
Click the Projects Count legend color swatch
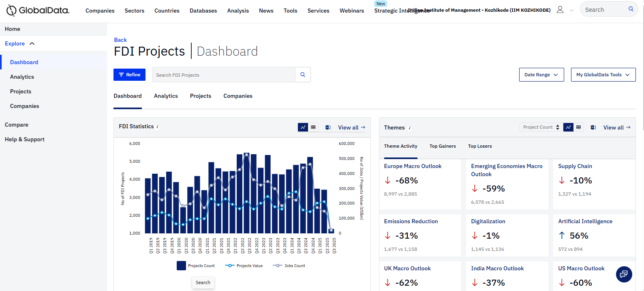coord(181,266)
